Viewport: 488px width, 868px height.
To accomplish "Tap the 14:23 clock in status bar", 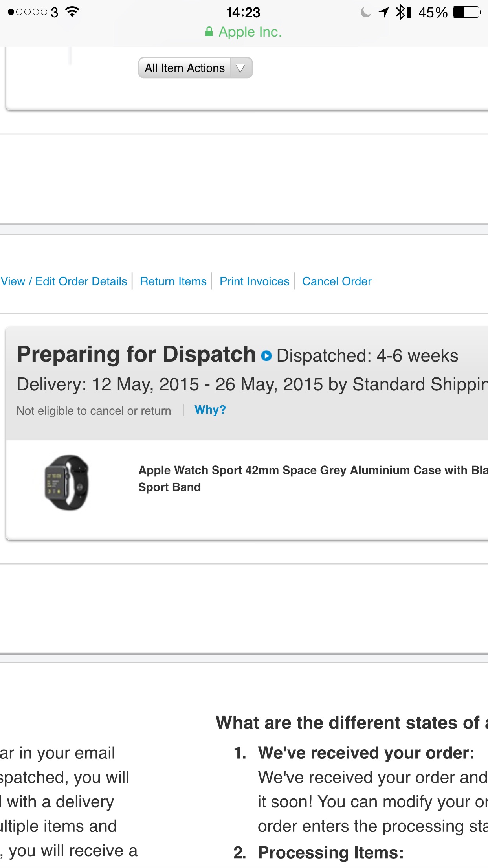I will (243, 12).
